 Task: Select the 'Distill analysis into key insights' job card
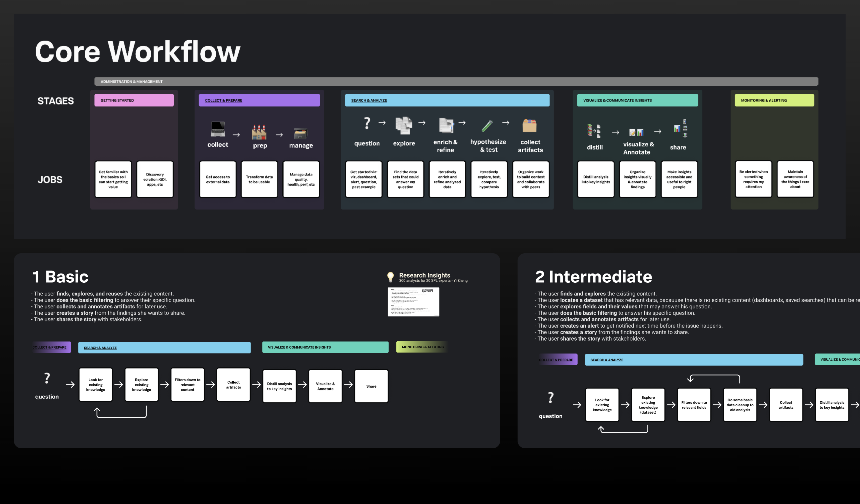pyautogui.click(x=596, y=180)
